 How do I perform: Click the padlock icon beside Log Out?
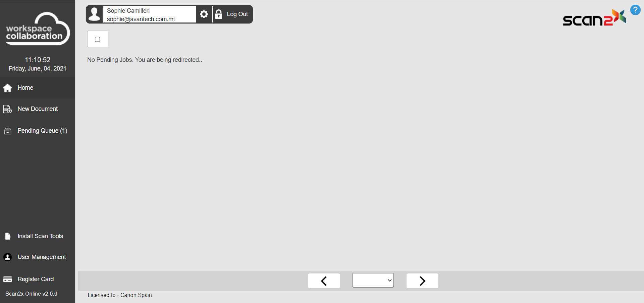(218, 14)
